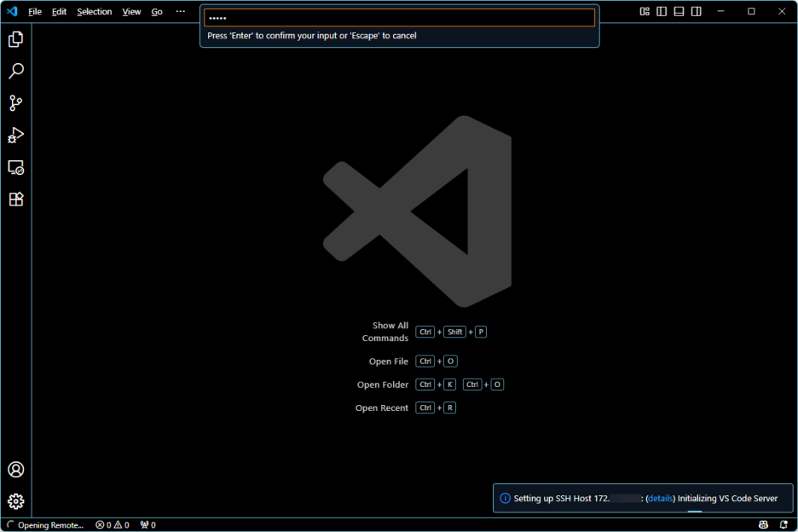
Task: Open the Accounts menu icon
Action: click(x=16, y=470)
